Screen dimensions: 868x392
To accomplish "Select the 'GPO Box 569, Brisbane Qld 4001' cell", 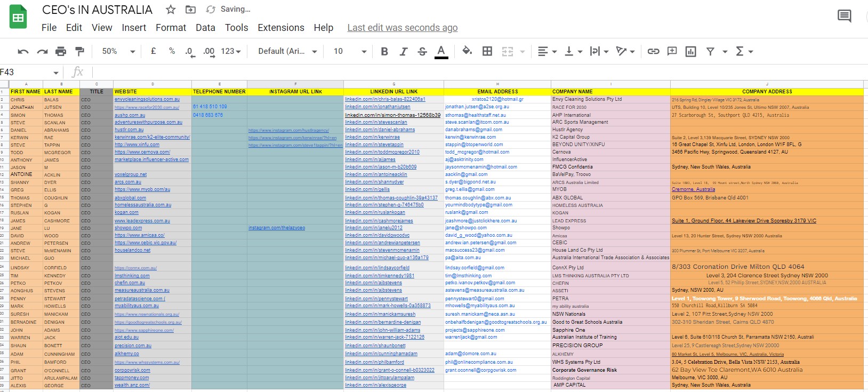I will 767,197.
